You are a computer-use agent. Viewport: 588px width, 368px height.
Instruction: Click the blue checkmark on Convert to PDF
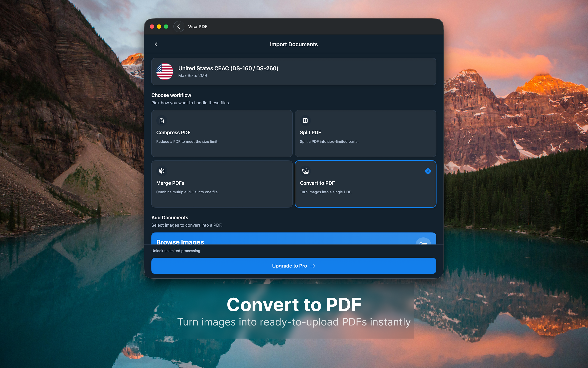click(x=428, y=171)
